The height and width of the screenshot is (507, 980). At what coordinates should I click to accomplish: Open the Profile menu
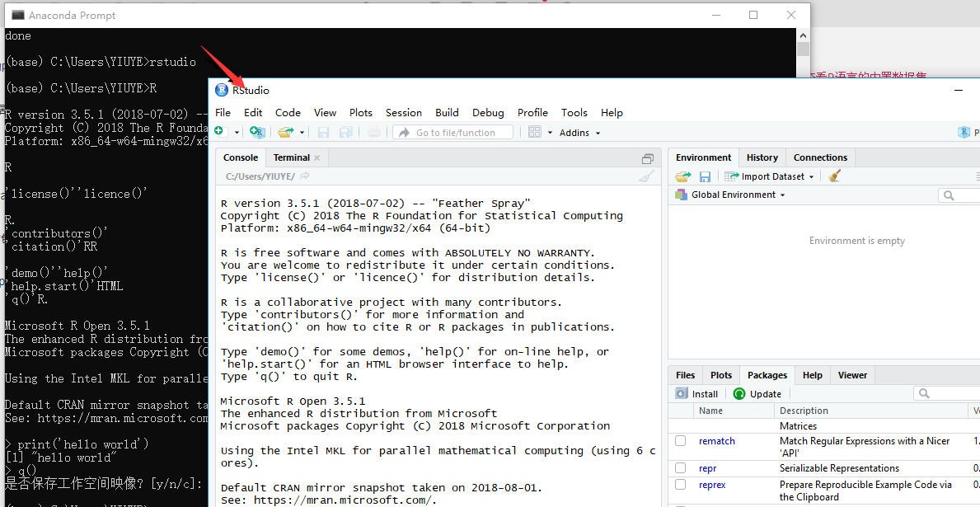point(532,112)
